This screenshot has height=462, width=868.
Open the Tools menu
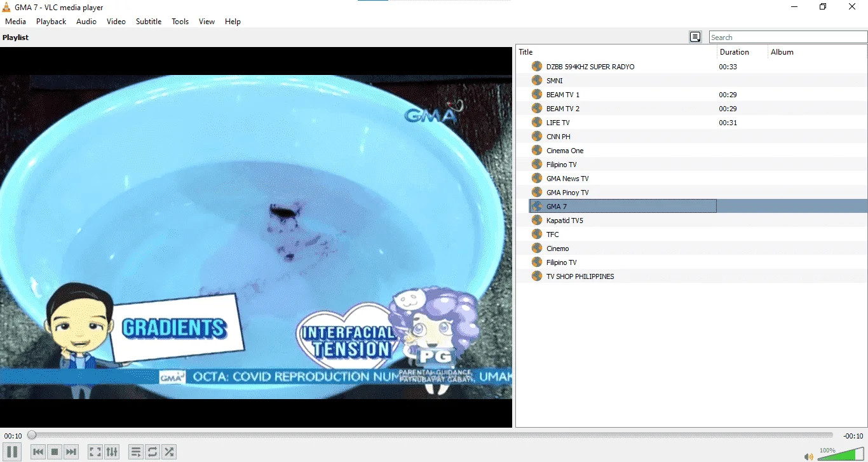pos(180,22)
